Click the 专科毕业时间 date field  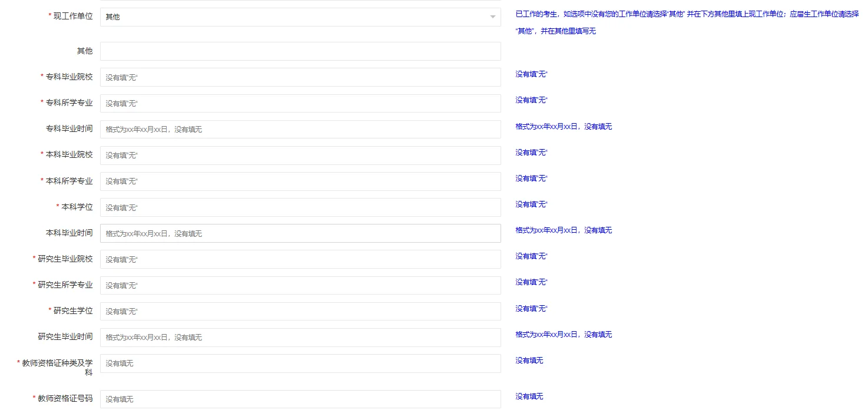(300, 129)
